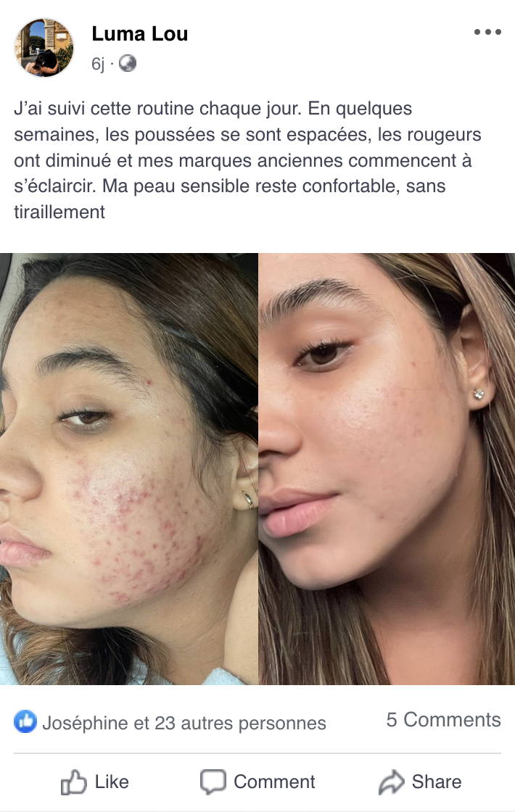The height and width of the screenshot is (812, 515).
Task: Tap the Comment text label
Action: pyautogui.click(x=274, y=782)
